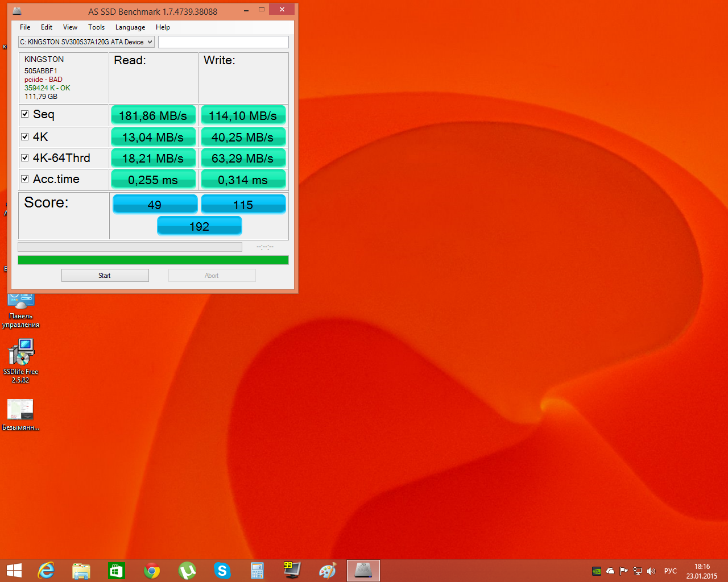Screen dimensions: 728x582
Task: Click the volume speaker tray icon
Action: 651,571
